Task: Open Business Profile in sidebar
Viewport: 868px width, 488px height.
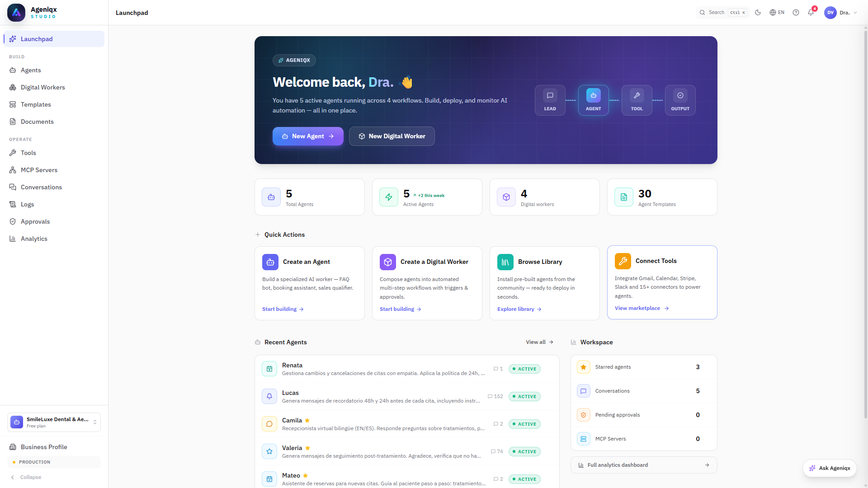Action: tap(54, 447)
